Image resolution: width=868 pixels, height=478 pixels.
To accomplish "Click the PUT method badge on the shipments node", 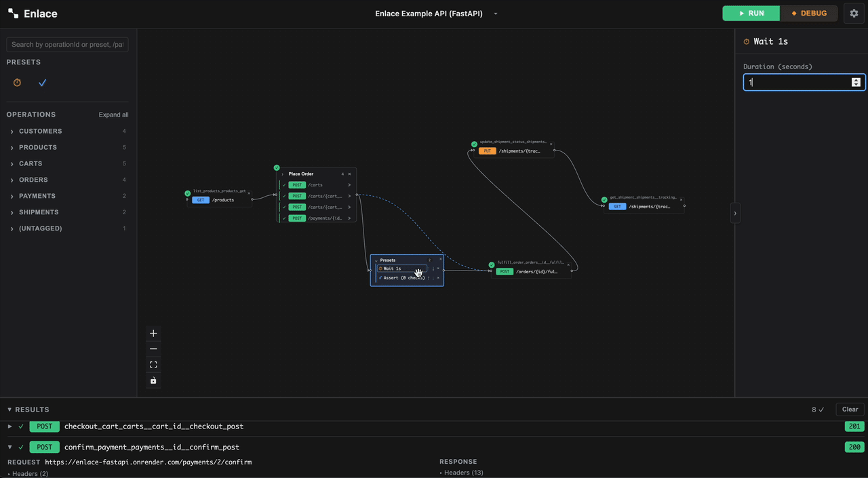I will tap(487, 151).
